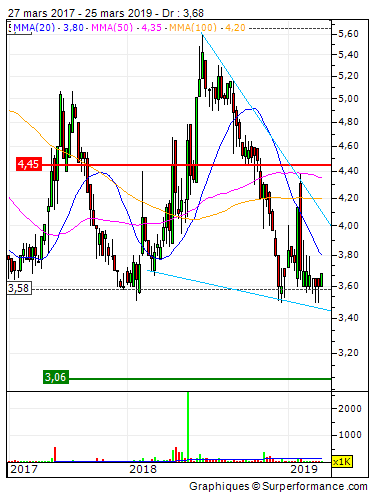
Task: Select the 2018 year axis label
Action: tap(143, 469)
